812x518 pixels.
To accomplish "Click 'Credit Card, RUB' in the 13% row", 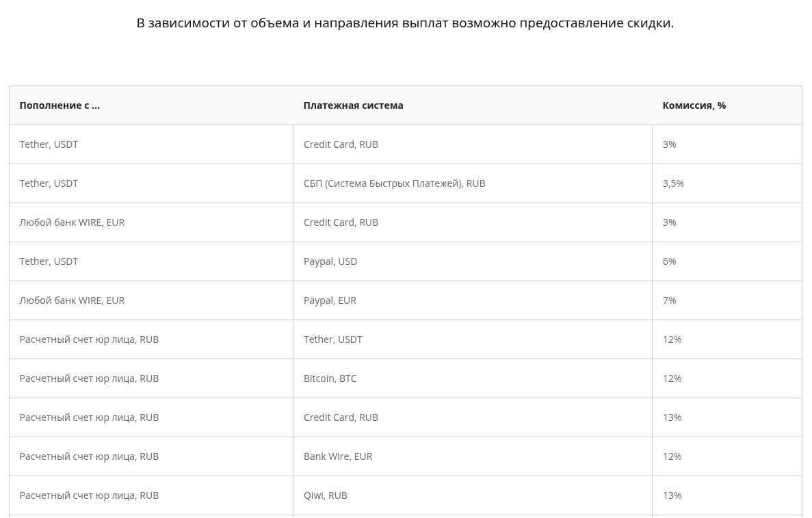I will click(x=341, y=417).
